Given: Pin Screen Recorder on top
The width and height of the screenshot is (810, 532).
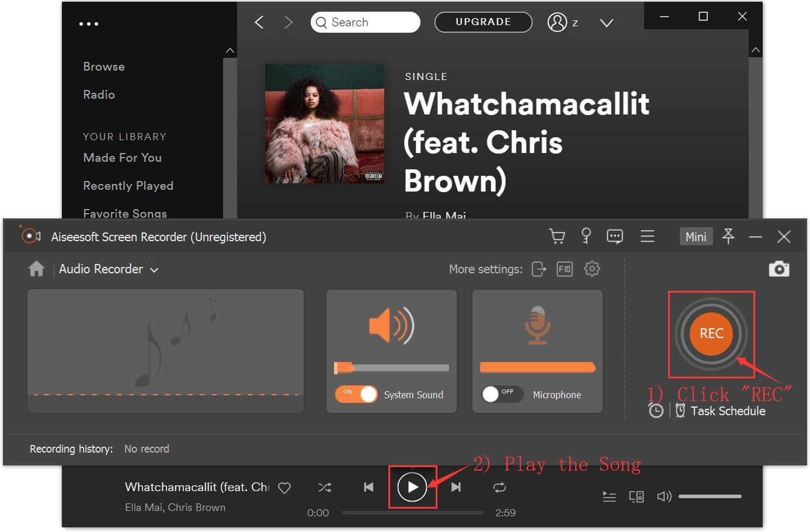Looking at the screenshot, I should (728, 237).
